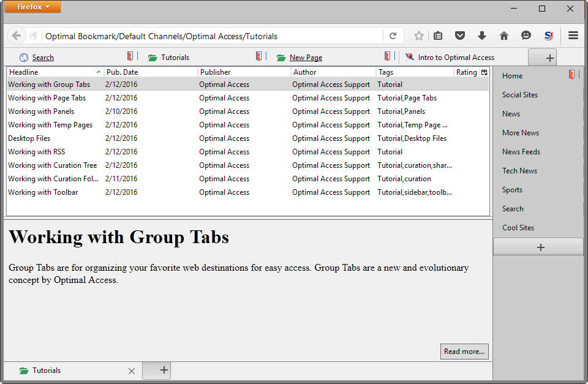
Task: Toggle the red indicator beside Home channel
Action: tap(571, 74)
